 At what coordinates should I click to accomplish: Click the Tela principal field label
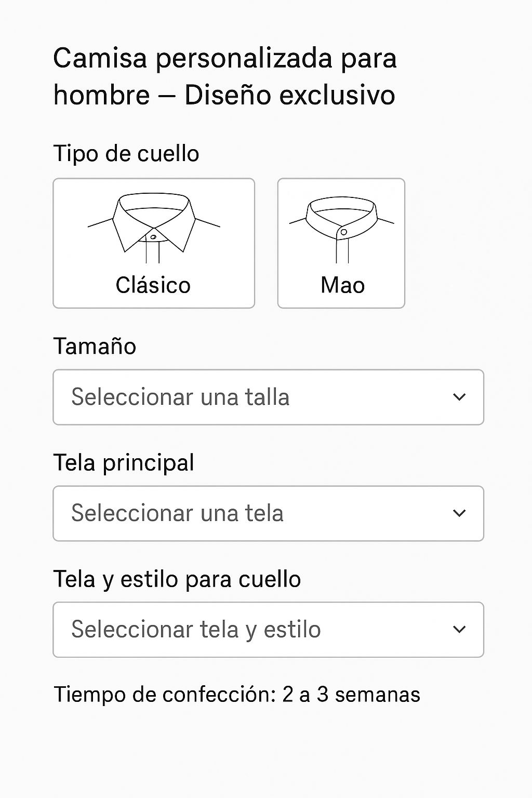coord(124,463)
